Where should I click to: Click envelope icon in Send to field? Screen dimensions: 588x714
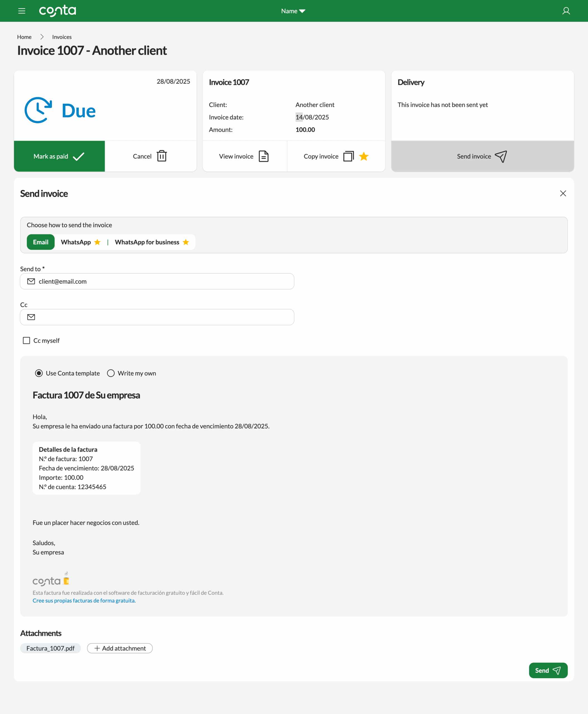[31, 281]
